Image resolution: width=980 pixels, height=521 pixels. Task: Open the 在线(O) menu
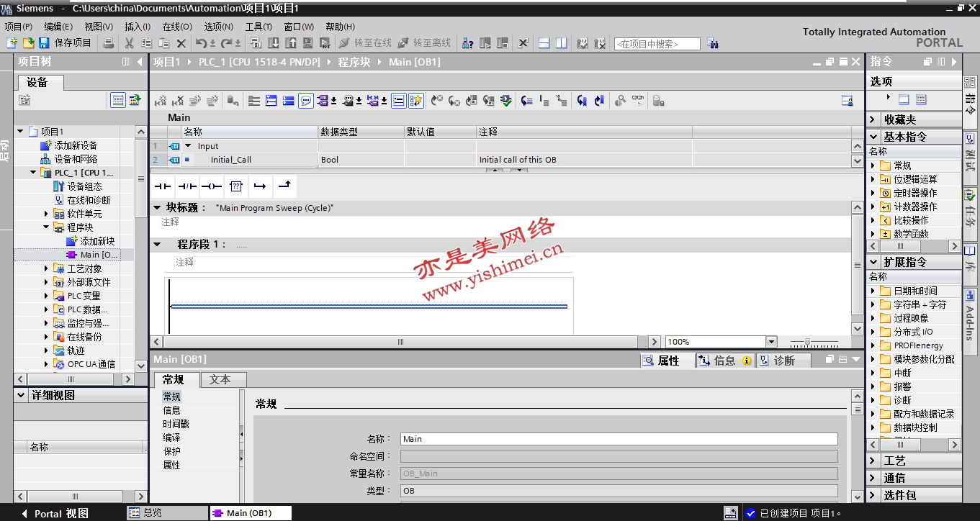click(x=177, y=27)
